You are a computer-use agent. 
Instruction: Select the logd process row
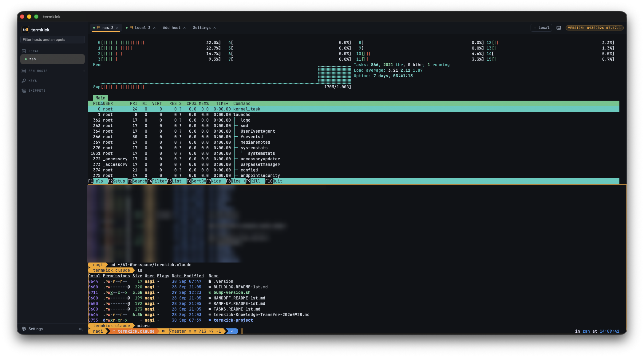(354, 120)
